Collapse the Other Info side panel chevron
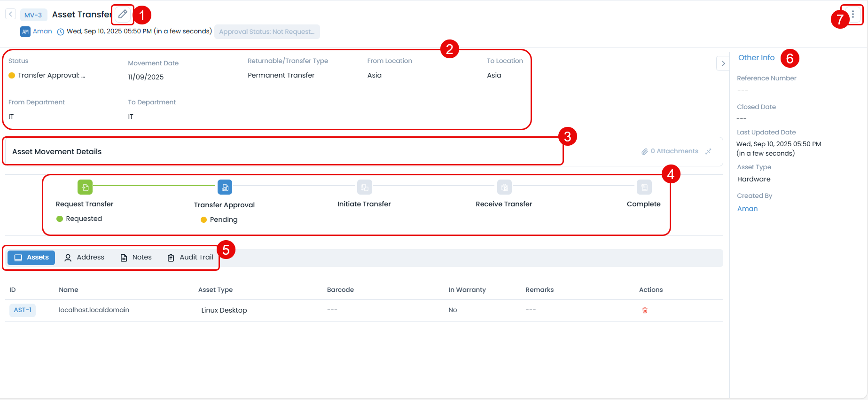 (723, 63)
